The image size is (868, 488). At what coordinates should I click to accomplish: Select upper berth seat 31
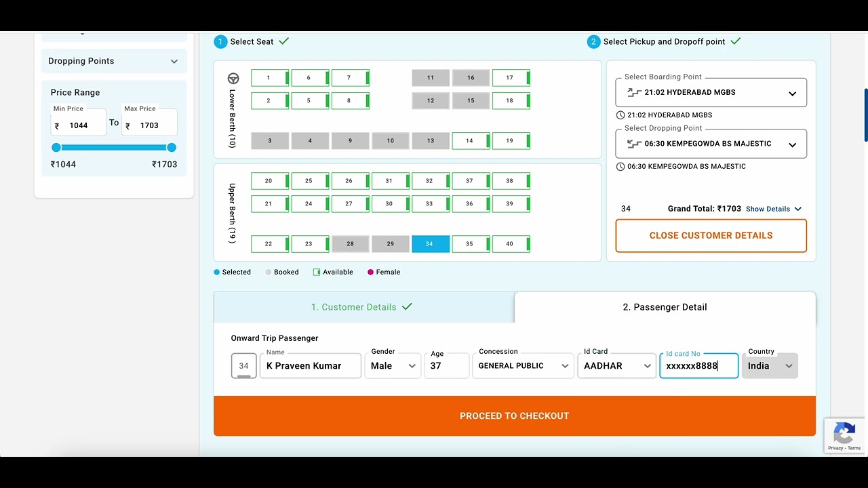point(391,181)
